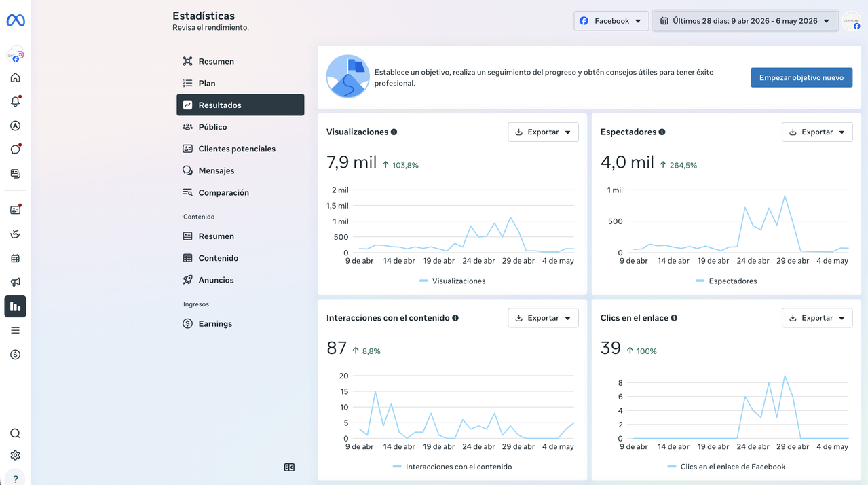Open the handshake-style icon in rail
The image size is (868, 485).
16,234
